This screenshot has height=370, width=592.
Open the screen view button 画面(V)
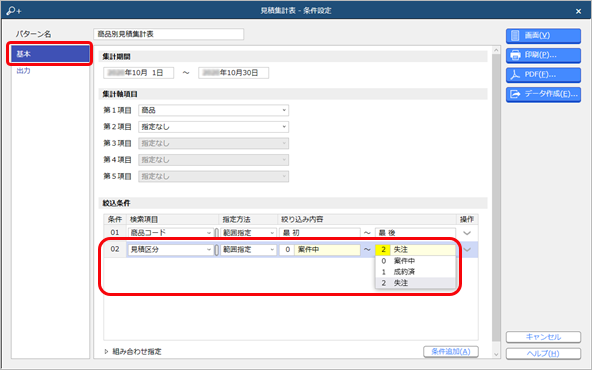pyautogui.click(x=543, y=35)
